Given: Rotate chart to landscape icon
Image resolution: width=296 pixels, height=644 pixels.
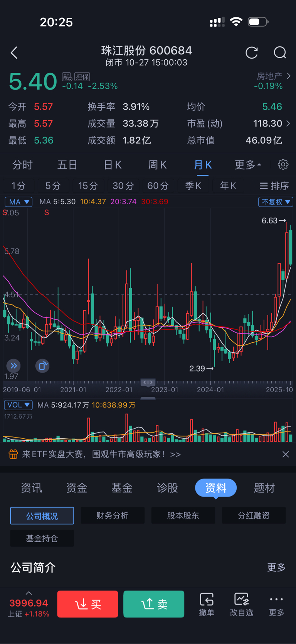Looking at the screenshot, I should (42, 366).
